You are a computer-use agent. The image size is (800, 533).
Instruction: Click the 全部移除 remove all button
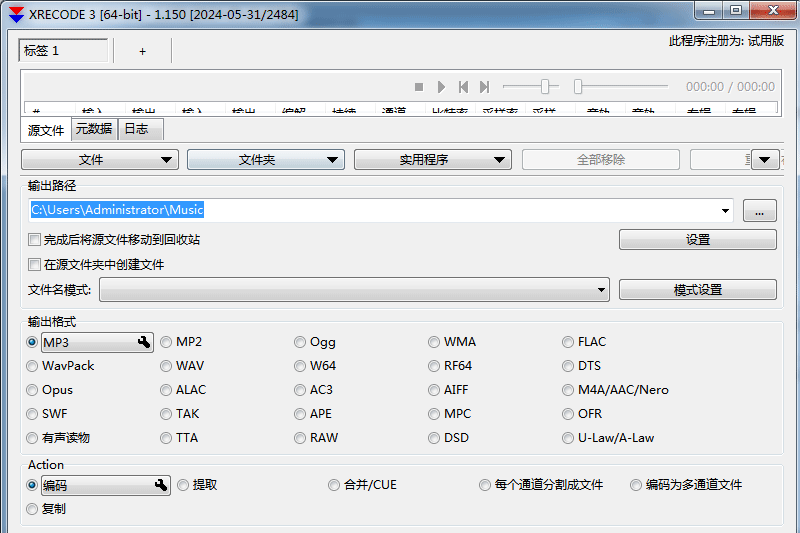pyautogui.click(x=601, y=160)
